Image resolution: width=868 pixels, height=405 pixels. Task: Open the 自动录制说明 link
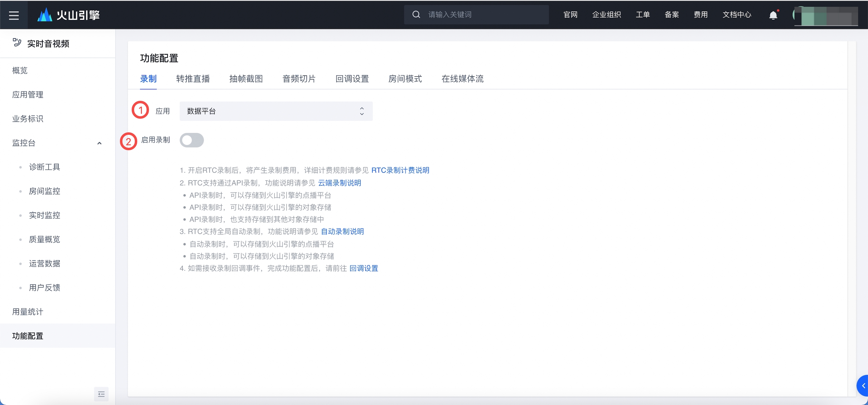(343, 232)
